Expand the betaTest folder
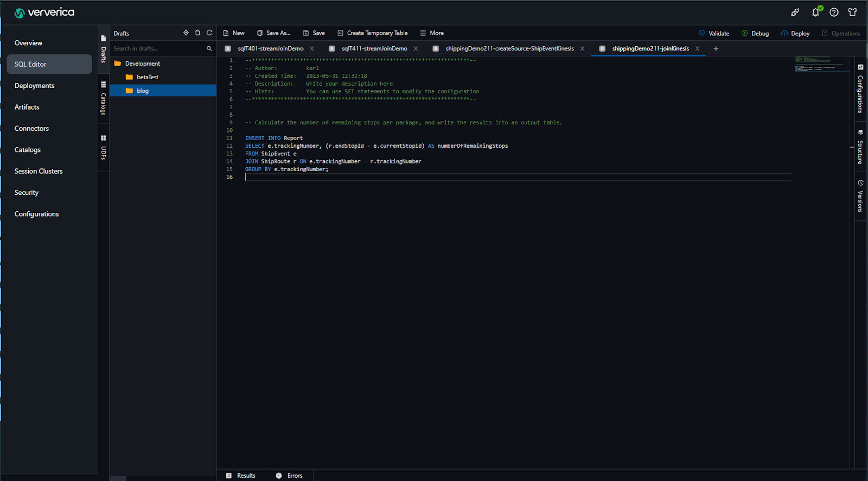Image resolution: width=868 pixels, height=481 pixels. click(147, 77)
